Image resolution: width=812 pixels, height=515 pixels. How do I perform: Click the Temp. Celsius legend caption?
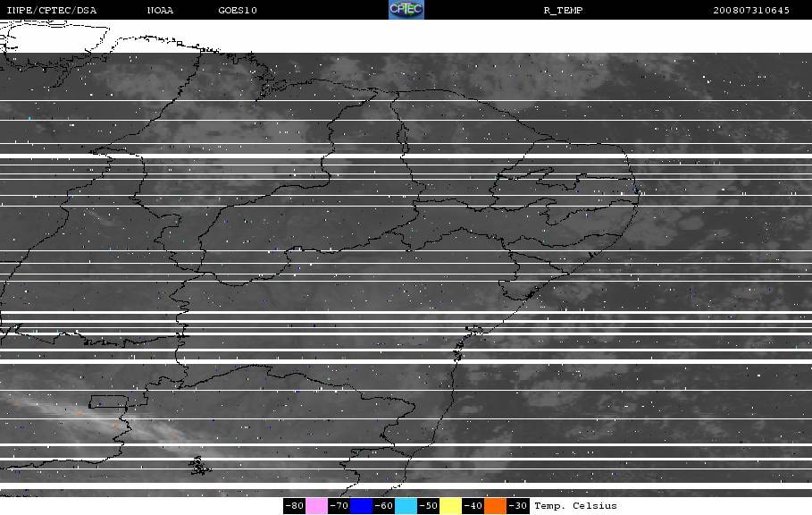click(x=575, y=506)
